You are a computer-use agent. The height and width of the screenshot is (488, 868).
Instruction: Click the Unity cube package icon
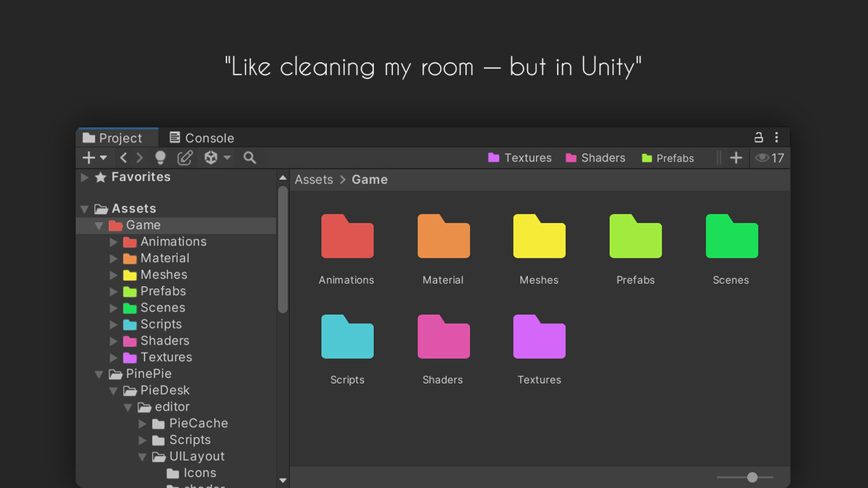210,158
